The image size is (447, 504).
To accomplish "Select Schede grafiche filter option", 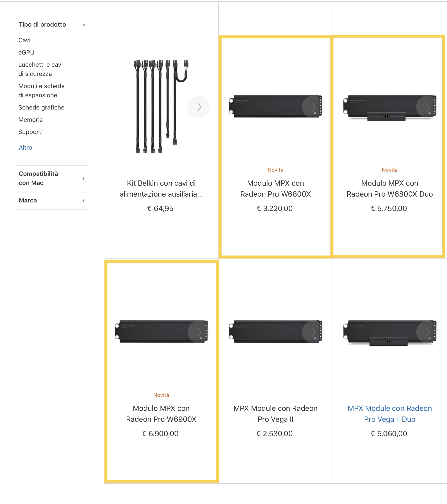I will coord(41,108).
